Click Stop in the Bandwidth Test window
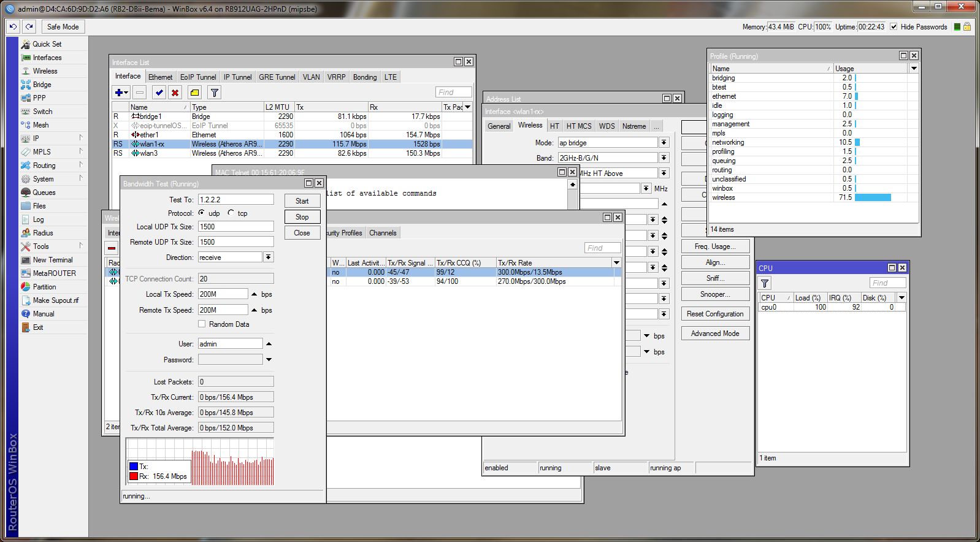The height and width of the screenshot is (542, 980). [302, 216]
